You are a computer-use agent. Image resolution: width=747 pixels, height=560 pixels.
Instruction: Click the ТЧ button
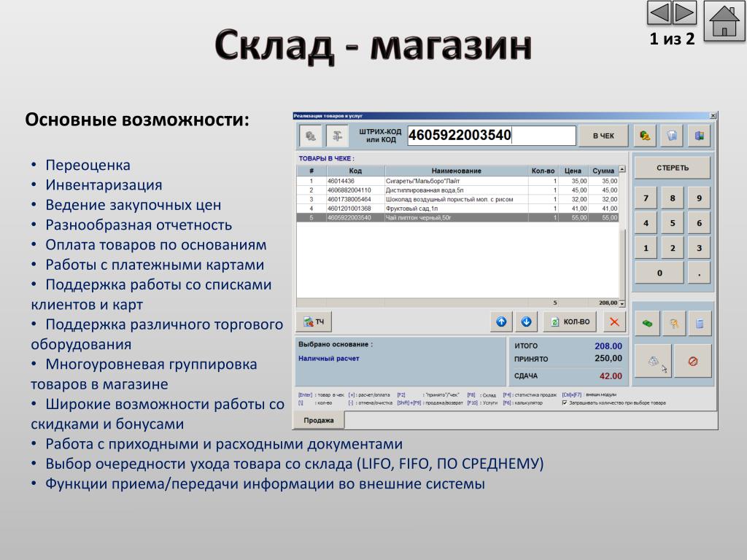[x=314, y=322]
